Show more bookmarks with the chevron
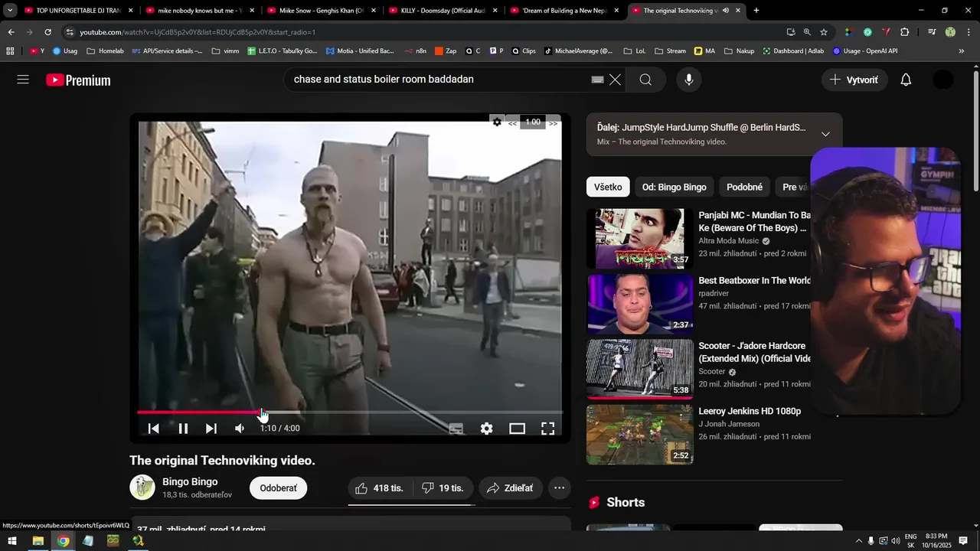 click(962, 51)
